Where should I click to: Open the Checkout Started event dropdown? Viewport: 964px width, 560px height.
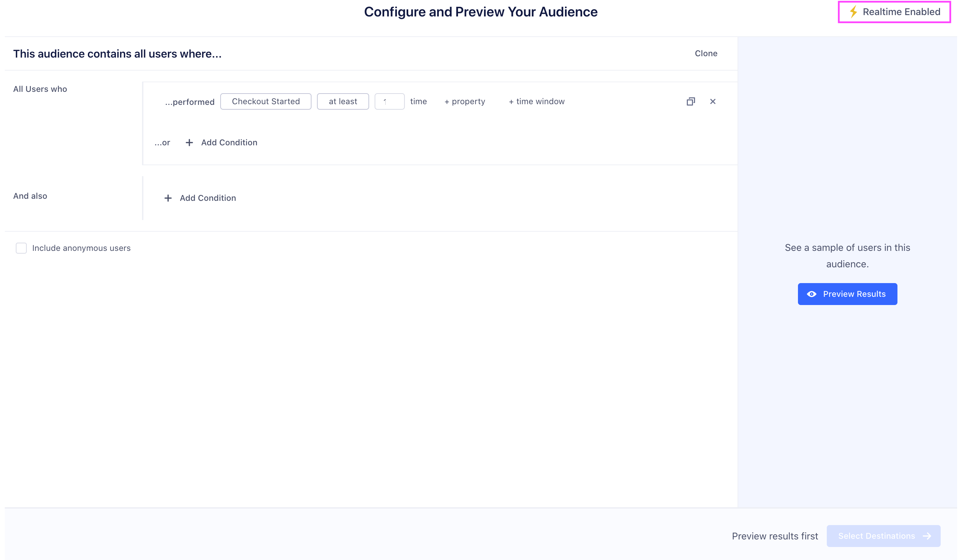tap(266, 102)
